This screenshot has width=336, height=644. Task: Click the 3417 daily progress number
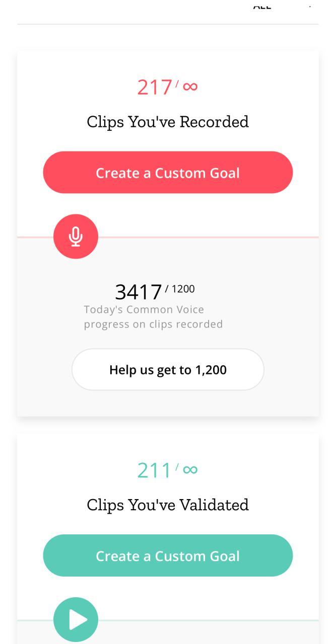tap(138, 292)
